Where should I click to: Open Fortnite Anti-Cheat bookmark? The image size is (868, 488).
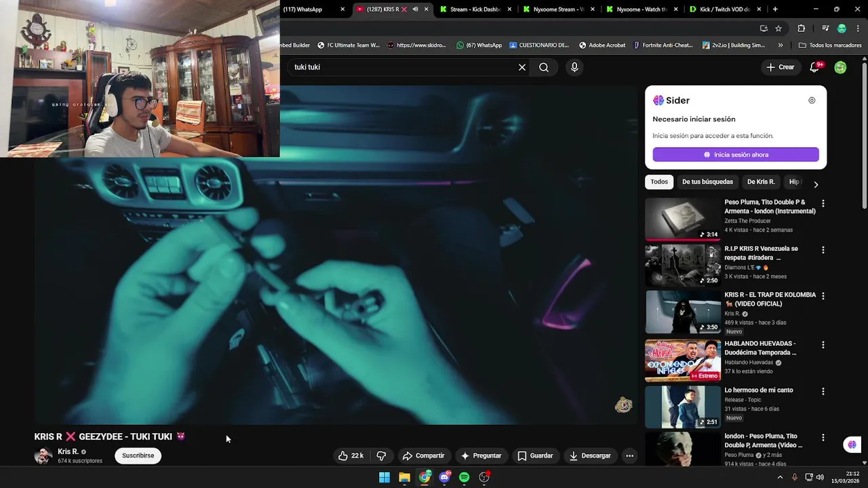(663, 45)
